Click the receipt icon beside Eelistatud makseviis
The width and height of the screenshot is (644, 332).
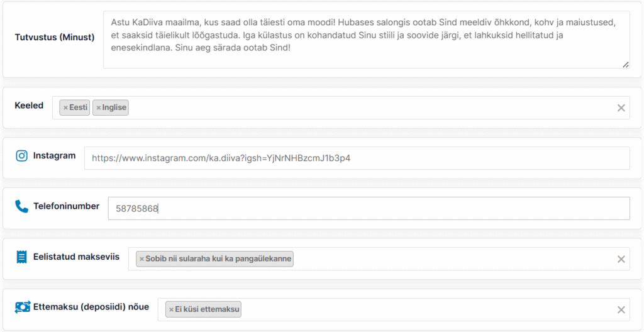(22, 257)
